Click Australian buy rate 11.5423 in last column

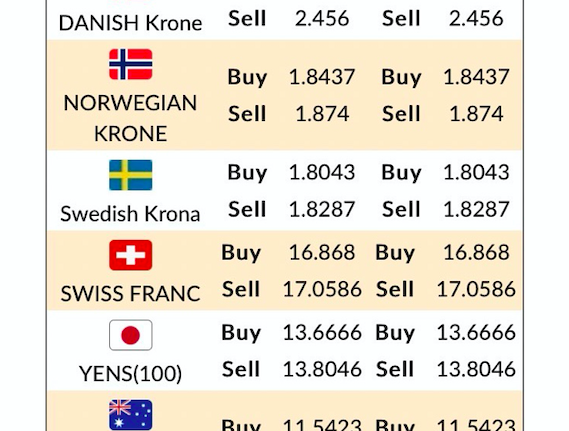click(x=476, y=424)
